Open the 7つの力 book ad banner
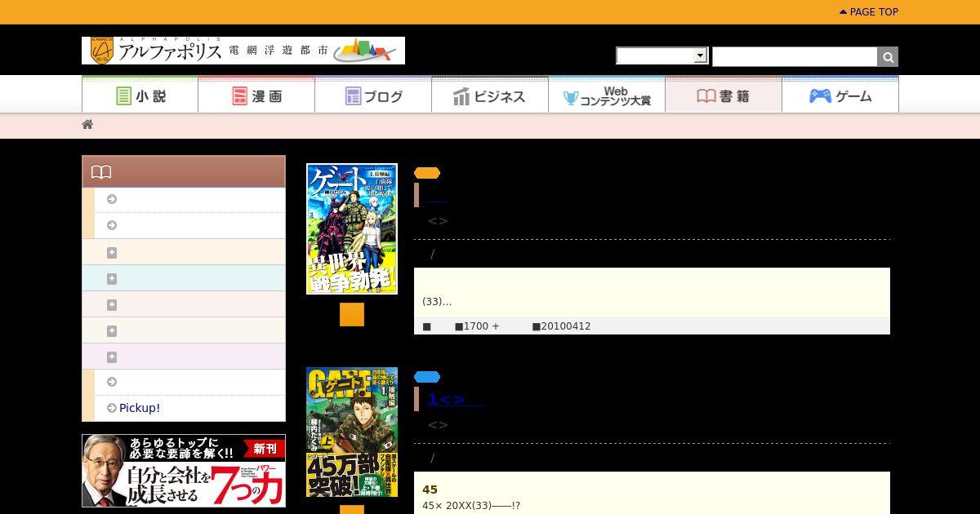This screenshot has height=514, width=980. pyautogui.click(x=184, y=471)
